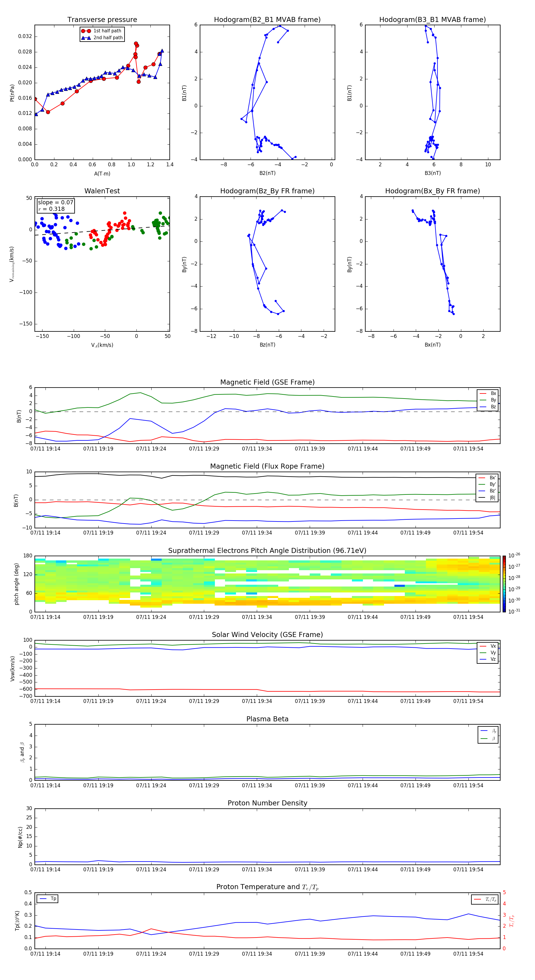Click the 'Hodogram(Bz_By FR frame)' title
Image resolution: width=535 pixels, height=980 pixels.
(267, 191)
